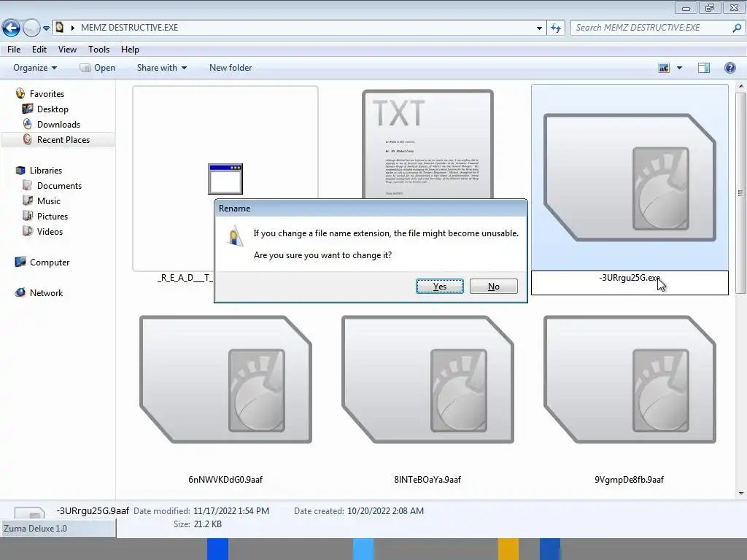Click the Forward navigation arrow button
This screenshot has height=560, width=747.
click(31, 28)
